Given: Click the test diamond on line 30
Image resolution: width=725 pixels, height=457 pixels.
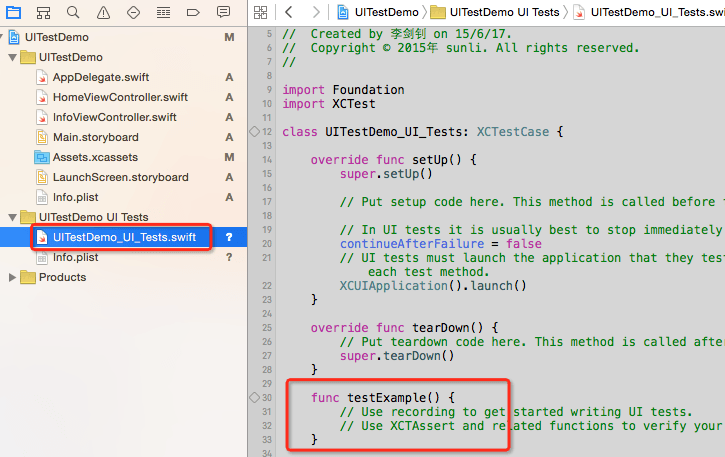Looking at the screenshot, I should (x=254, y=397).
